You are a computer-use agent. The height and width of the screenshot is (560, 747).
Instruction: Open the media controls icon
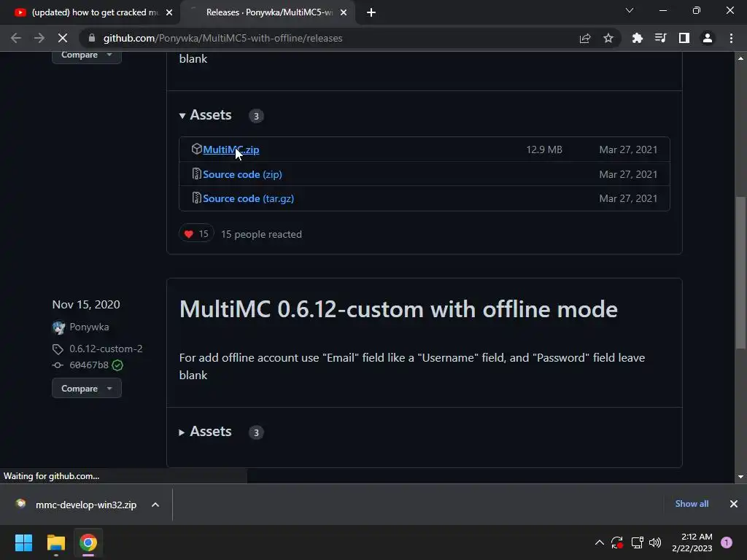point(660,38)
